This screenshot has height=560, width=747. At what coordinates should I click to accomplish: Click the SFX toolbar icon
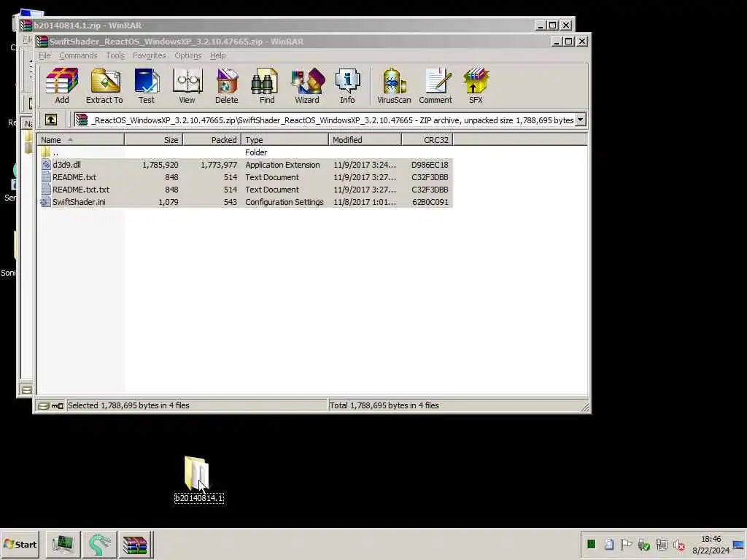click(476, 86)
